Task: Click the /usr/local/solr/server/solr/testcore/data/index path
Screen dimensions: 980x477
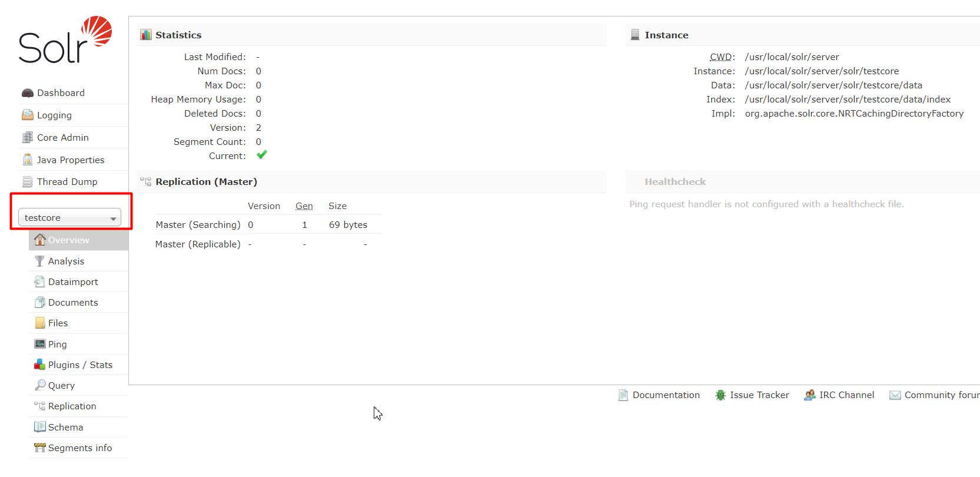Action: [x=848, y=100]
